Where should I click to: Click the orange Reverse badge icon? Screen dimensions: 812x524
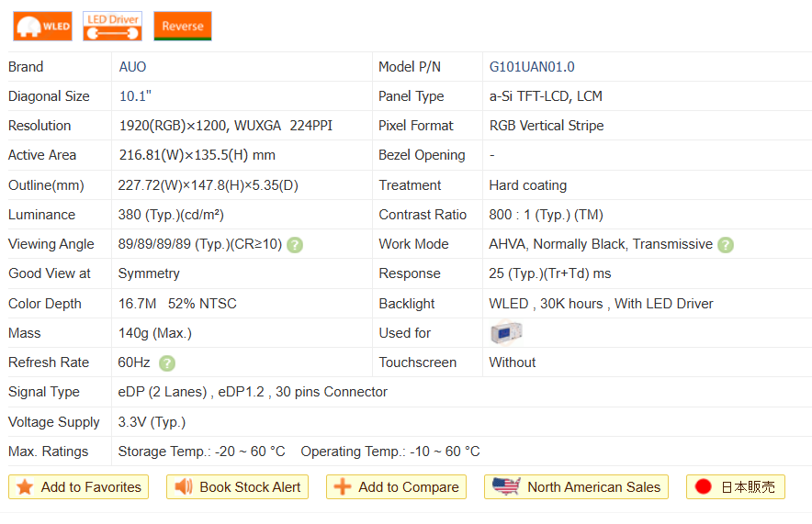point(182,26)
